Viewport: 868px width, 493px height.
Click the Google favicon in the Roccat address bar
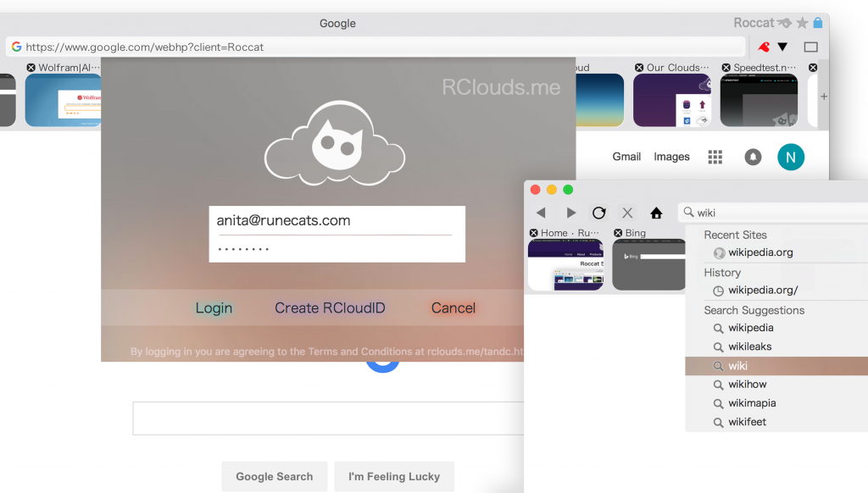[x=17, y=47]
